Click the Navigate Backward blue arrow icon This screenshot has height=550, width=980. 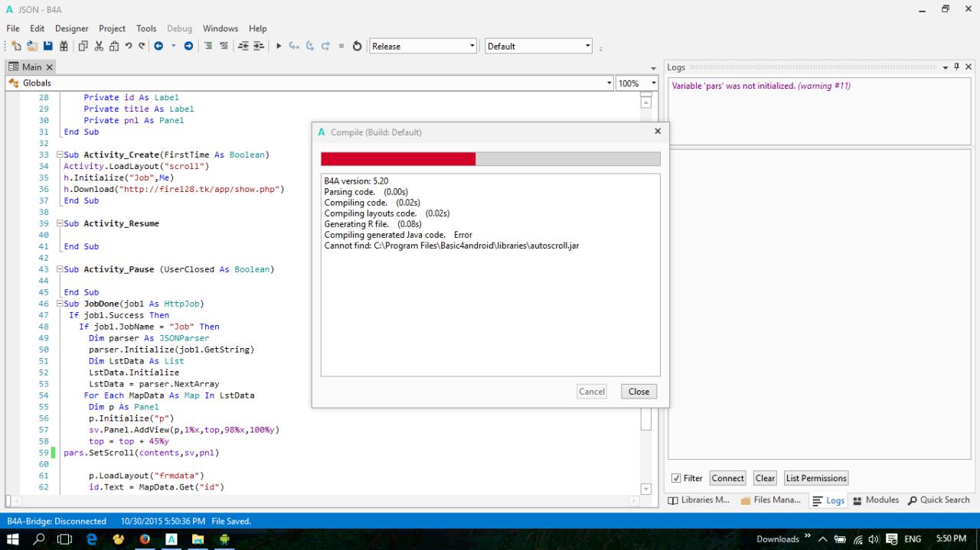click(158, 46)
